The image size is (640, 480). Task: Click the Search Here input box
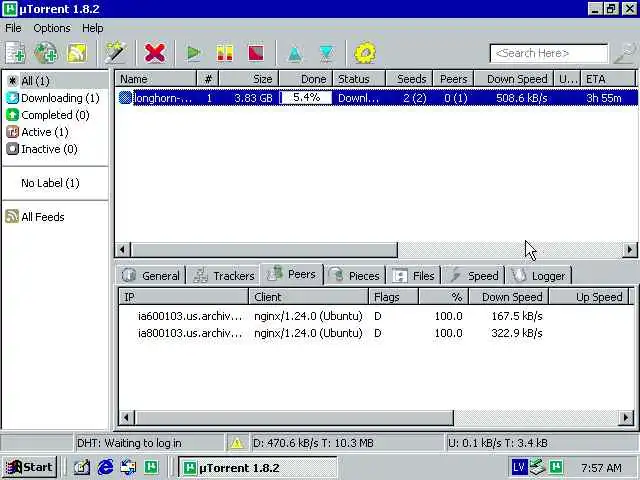549,53
